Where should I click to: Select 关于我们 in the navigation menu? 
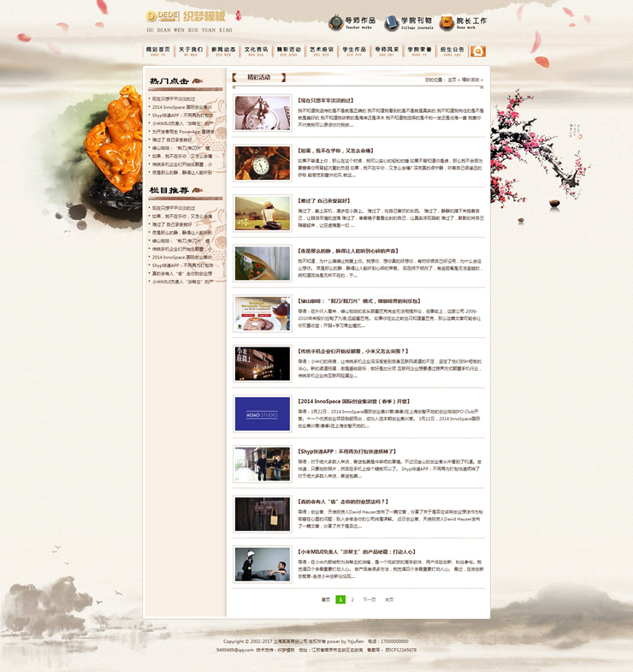click(x=191, y=51)
